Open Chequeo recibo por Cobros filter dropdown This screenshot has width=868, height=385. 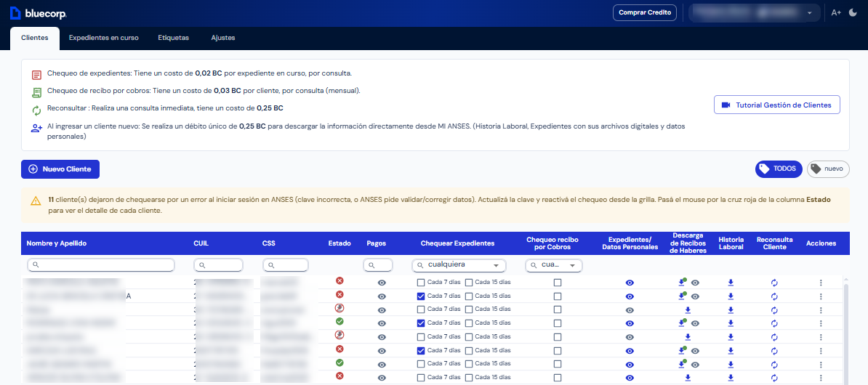(x=553, y=266)
